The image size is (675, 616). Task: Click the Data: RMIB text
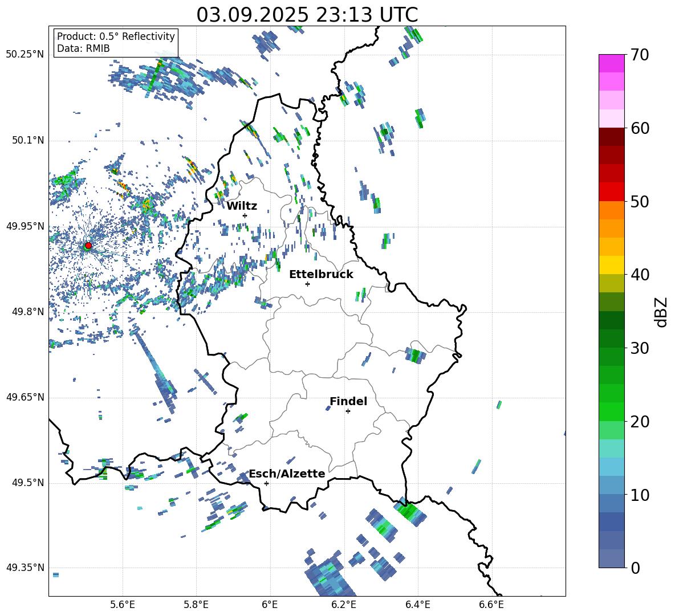click(x=83, y=48)
